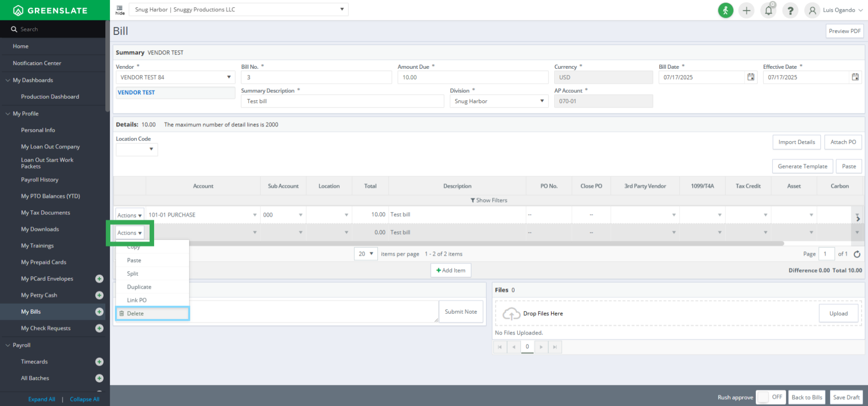The image size is (868, 406).
Task: Click the Summary Description input field
Action: (342, 101)
